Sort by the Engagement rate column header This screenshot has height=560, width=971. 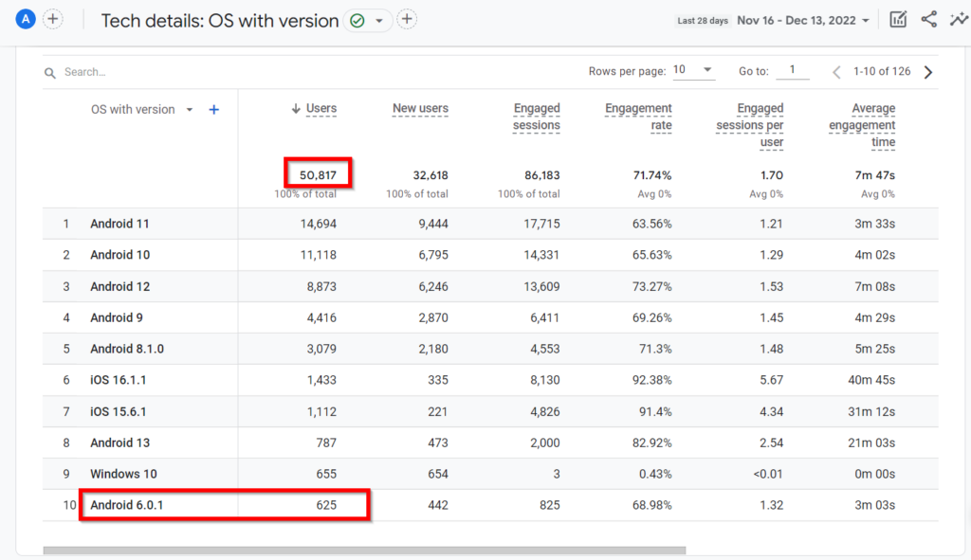click(x=638, y=117)
